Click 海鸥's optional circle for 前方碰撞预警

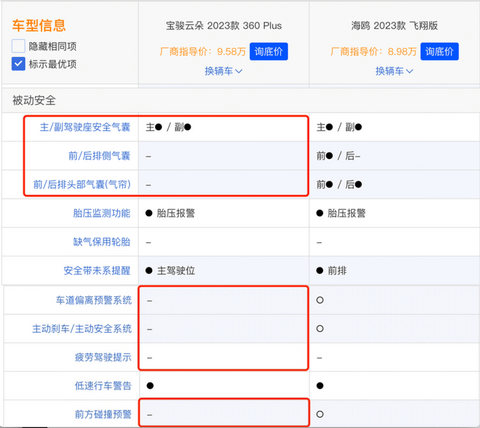tap(320, 415)
